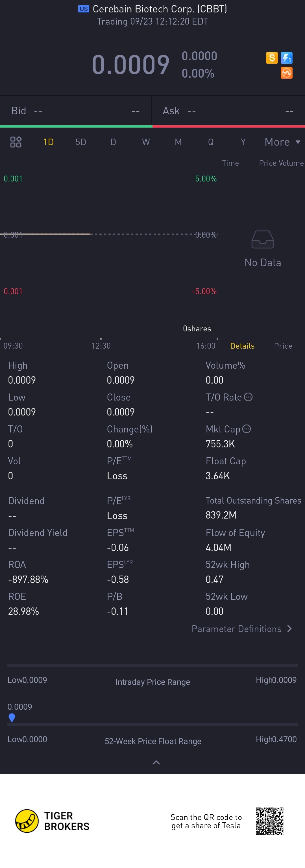The height and width of the screenshot is (868, 305).
Task: Tap the Tiger Brokers logo
Action: tap(52, 821)
